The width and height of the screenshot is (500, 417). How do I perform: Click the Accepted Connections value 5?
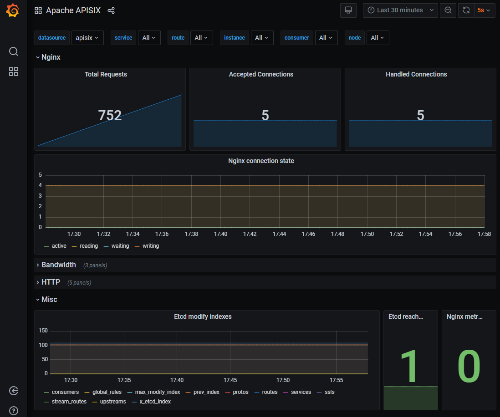tap(265, 115)
